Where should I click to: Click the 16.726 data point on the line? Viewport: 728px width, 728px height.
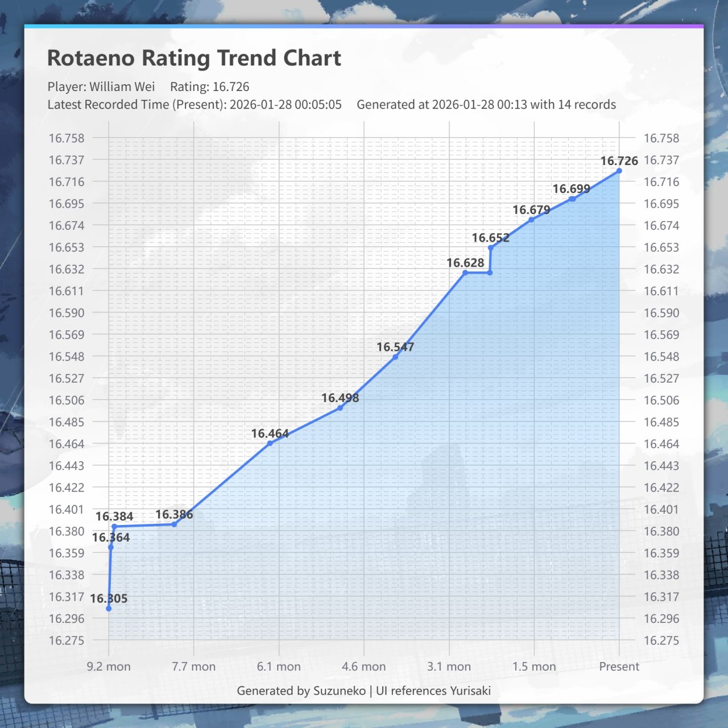[619, 171]
